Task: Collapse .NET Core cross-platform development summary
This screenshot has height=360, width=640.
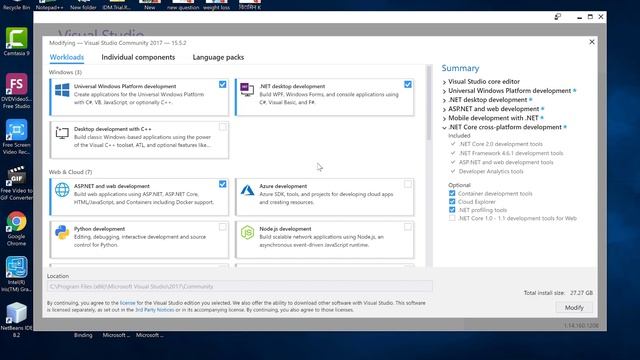Action: pyautogui.click(x=444, y=127)
